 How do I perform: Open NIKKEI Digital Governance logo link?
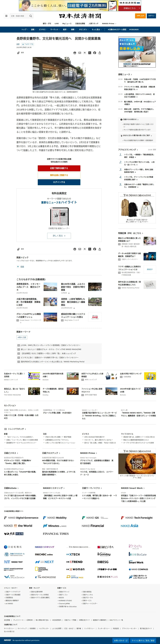[x=21, y=518]
